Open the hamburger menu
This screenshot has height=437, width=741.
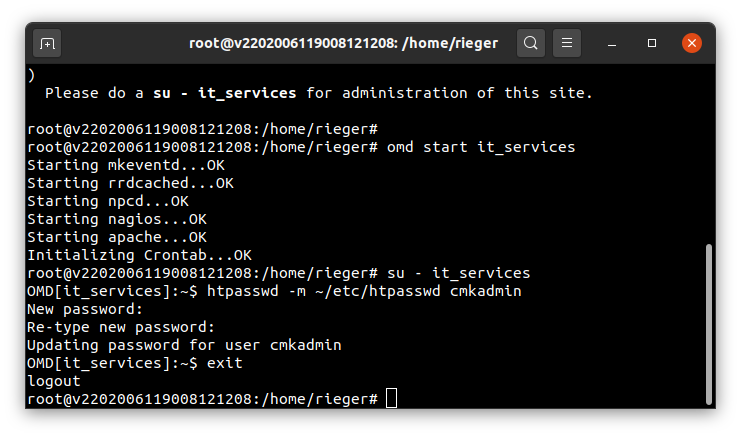tap(567, 43)
